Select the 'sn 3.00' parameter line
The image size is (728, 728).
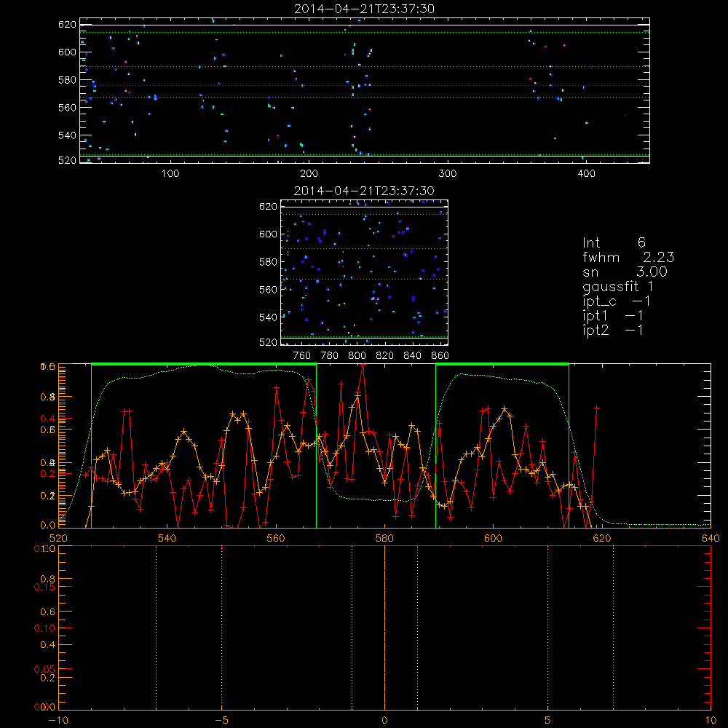tap(625, 272)
